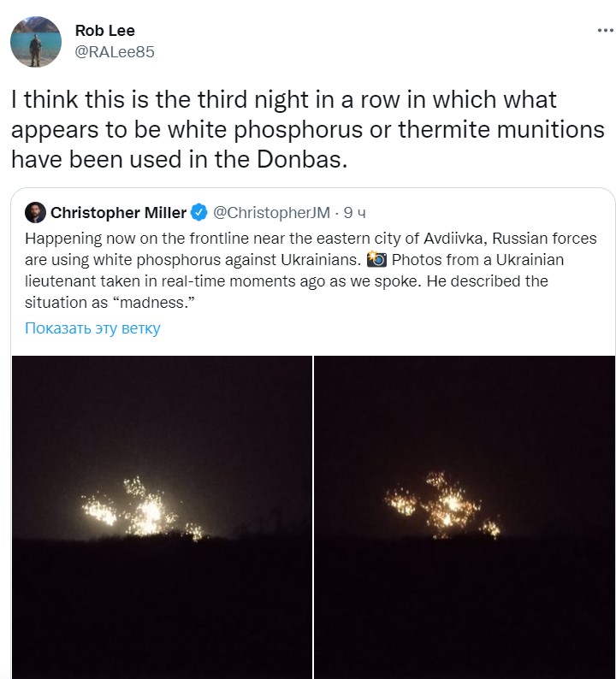Click the @ChristopherJM handle
The height and width of the screenshot is (679, 616).
[269, 212]
